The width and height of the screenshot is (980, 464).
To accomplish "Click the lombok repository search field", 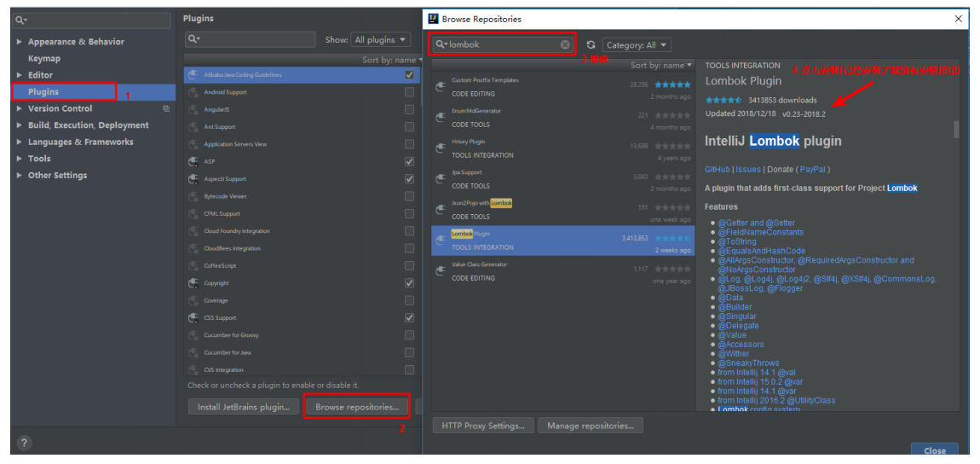I will point(503,44).
